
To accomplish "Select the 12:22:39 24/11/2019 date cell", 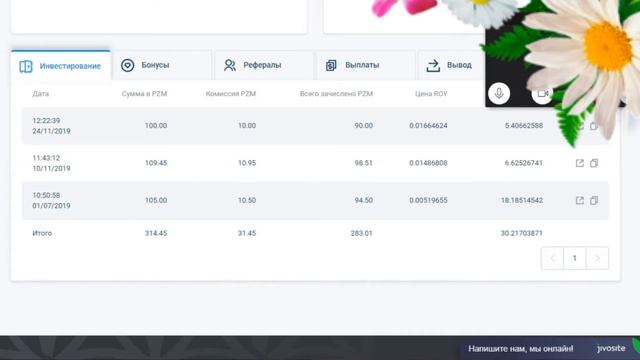I will click(51, 126).
